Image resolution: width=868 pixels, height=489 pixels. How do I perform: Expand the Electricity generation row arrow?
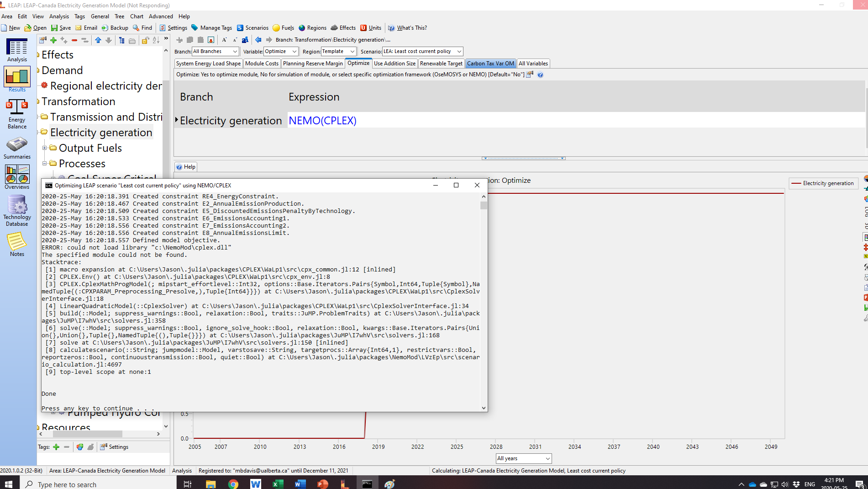(x=177, y=120)
